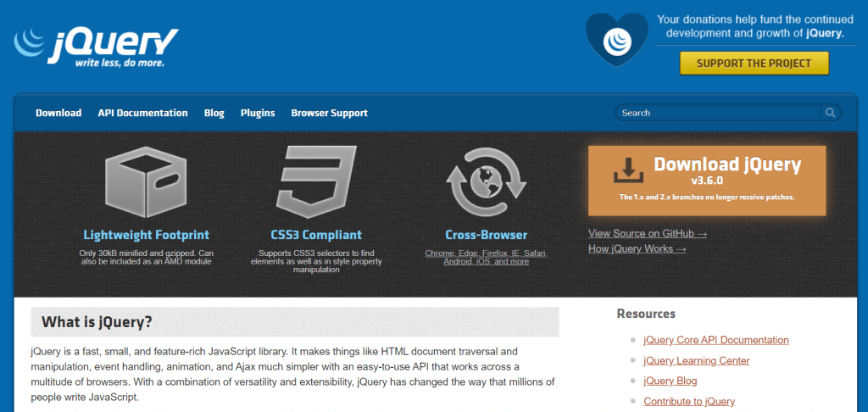The image size is (868, 412).
Task: Open the Plugins nav item
Action: [x=258, y=113]
